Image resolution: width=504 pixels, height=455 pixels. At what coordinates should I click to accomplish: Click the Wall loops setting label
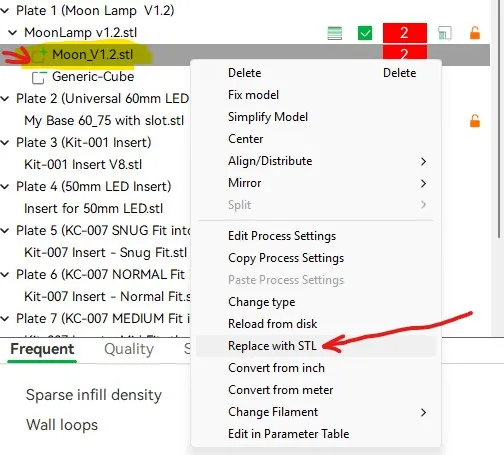62,425
